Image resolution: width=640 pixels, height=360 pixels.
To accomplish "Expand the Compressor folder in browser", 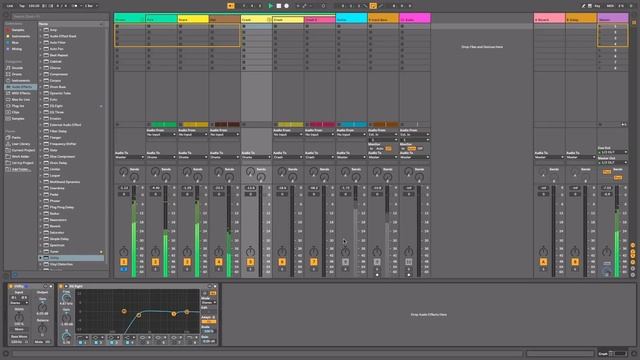I will (x=41, y=74).
